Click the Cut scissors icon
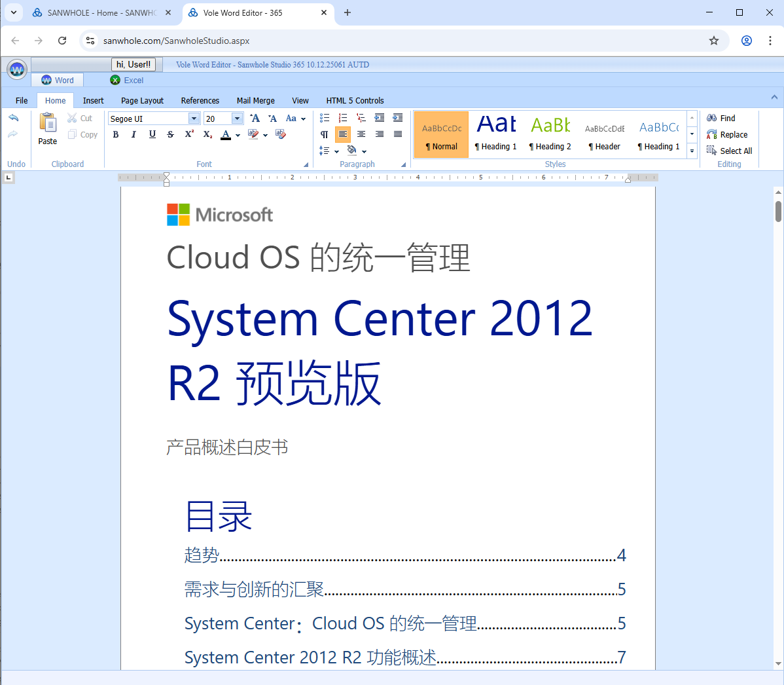Image resolution: width=784 pixels, height=685 pixels. [72, 118]
